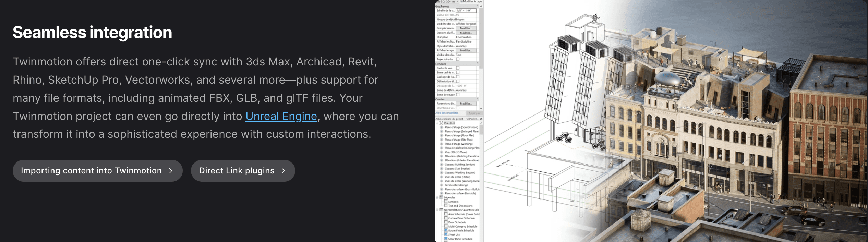Click the properties scroll-down arrow
This screenshot has width=868, height=242.
481,108
